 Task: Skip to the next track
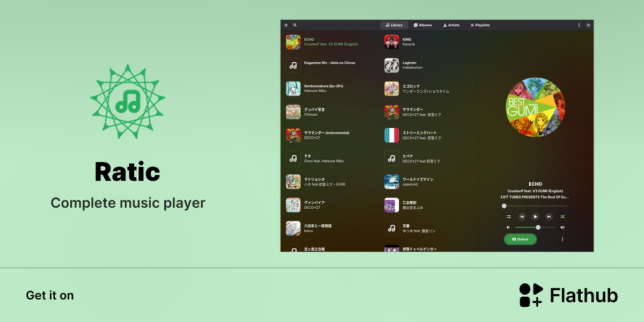549,217
